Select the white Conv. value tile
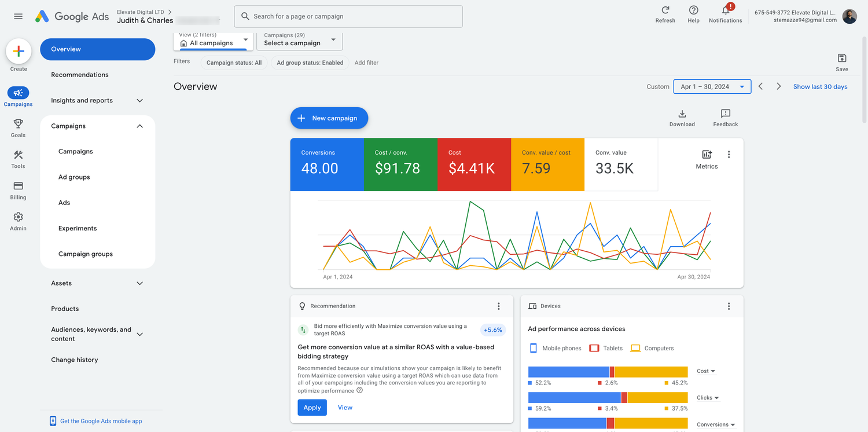 point(621,164)
